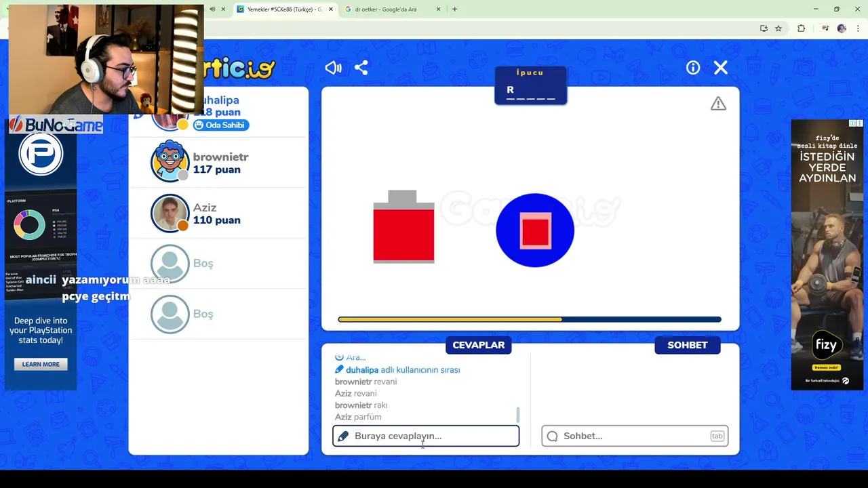Click the fizy logo in ad
This screenshot has height=488, width=868.
coord(827,346)
